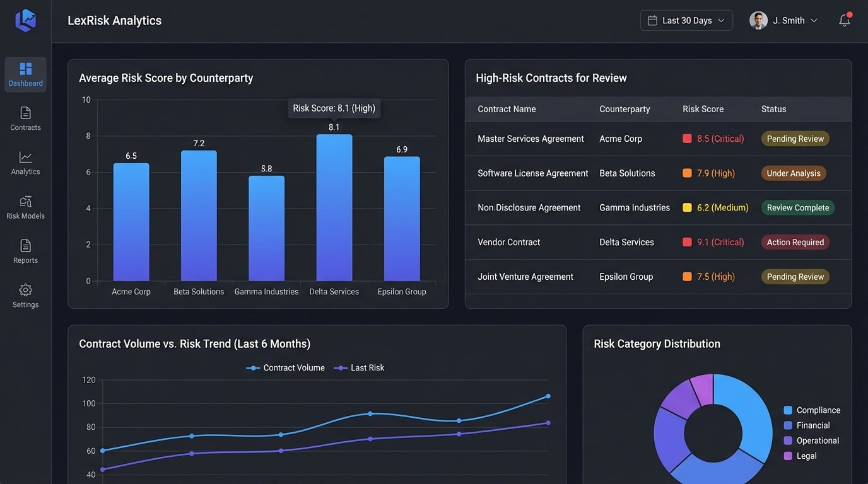Image resolution: width=868 pixels, height=484 pixels.
Task: Open the Contracts document icon
Action: point(25,113)
